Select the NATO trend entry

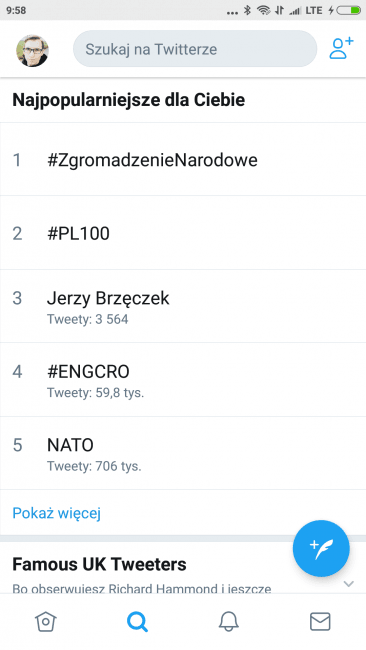click(x=183, y=453)
